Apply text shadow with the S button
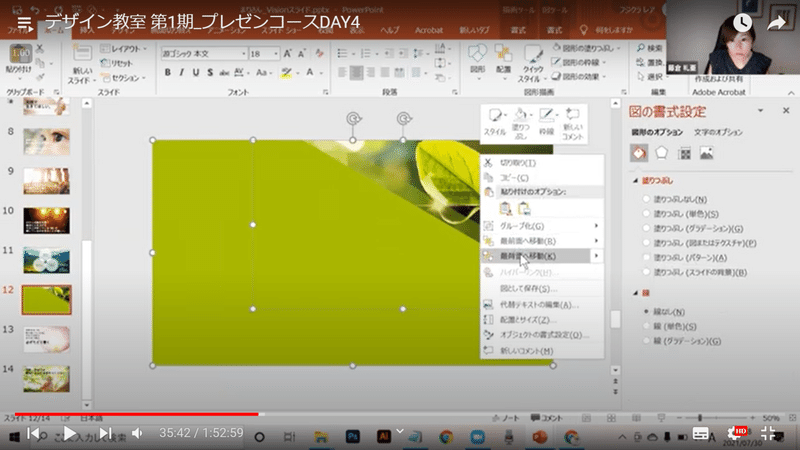 click(210, 72)
